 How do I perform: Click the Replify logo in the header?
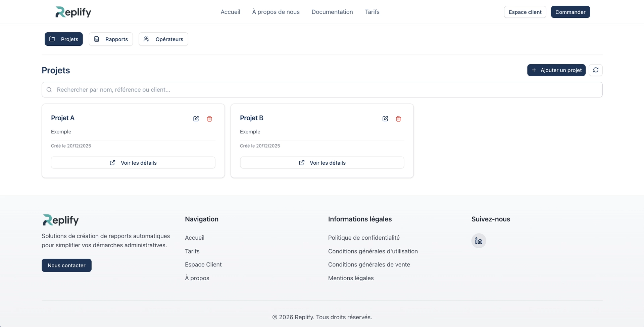coord(73,12)
